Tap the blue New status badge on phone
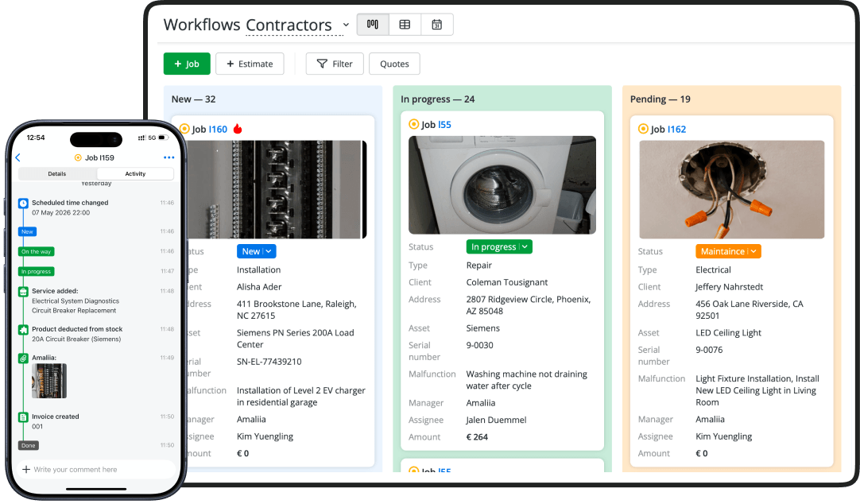The image size is (860, 504). click(28, 231)
